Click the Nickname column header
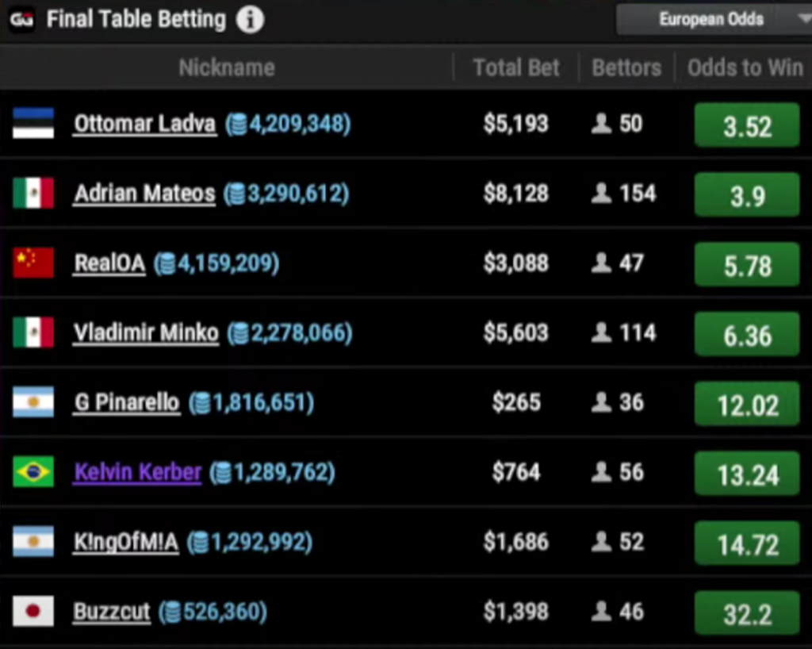 point(227,68)
